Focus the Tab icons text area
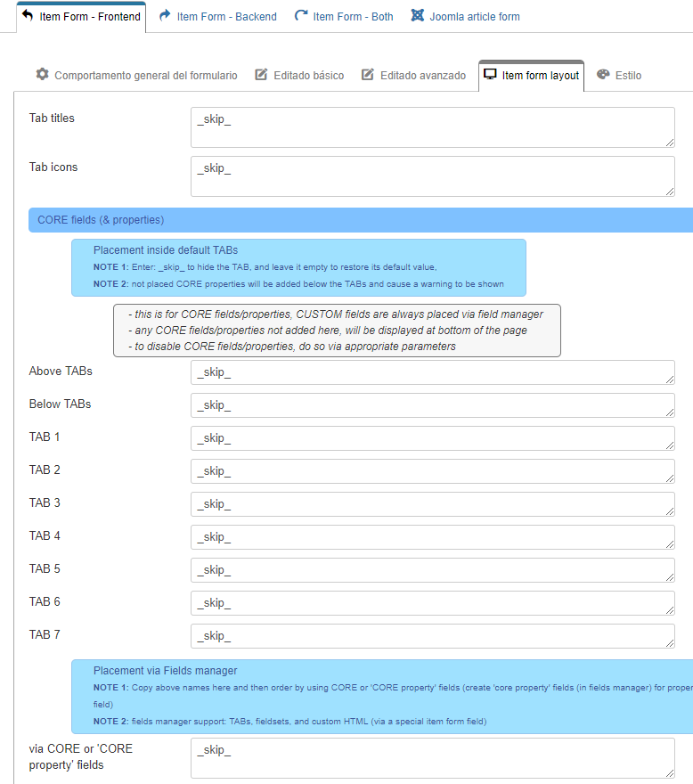 click(x=432, y=176)
